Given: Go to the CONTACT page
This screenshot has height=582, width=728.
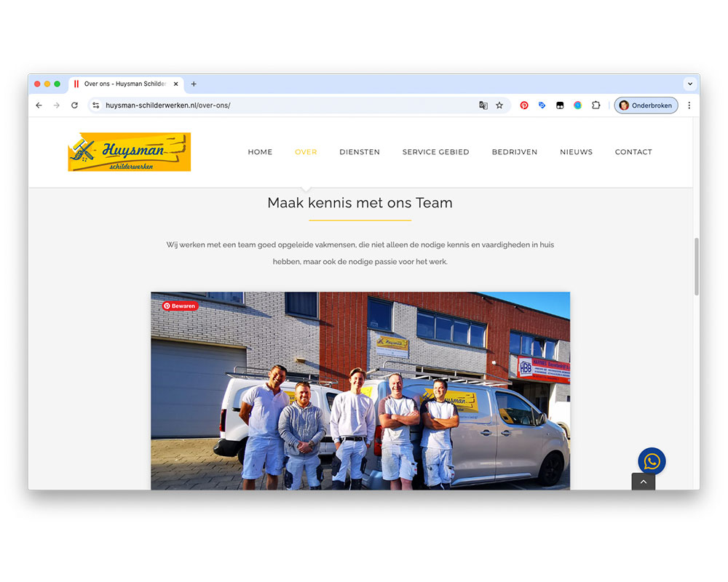Looking at the screenshot, I should pos(633,152).
